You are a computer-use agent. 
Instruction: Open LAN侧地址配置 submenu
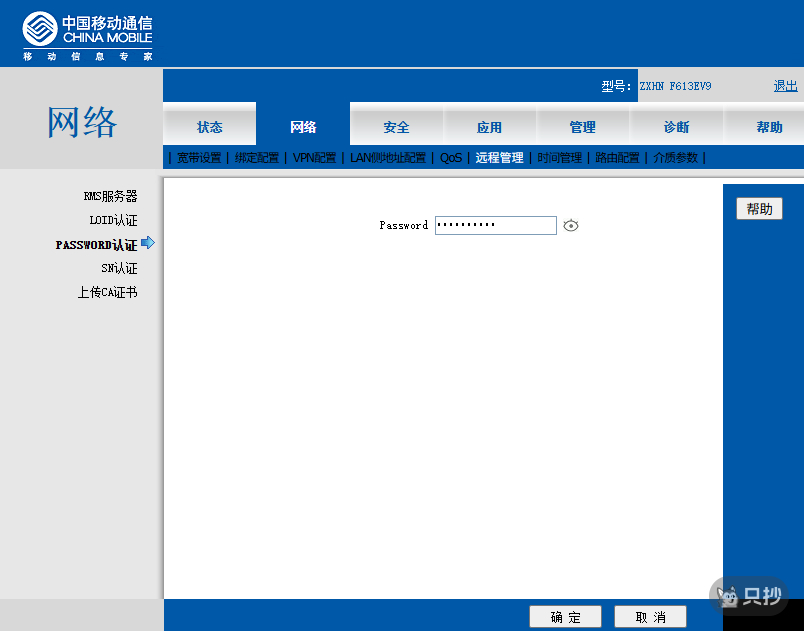point(388,158)
